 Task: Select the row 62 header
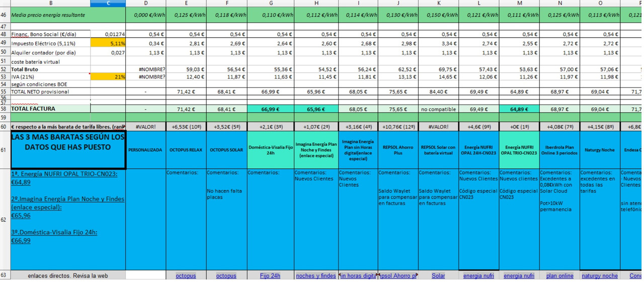coord(5,220)
